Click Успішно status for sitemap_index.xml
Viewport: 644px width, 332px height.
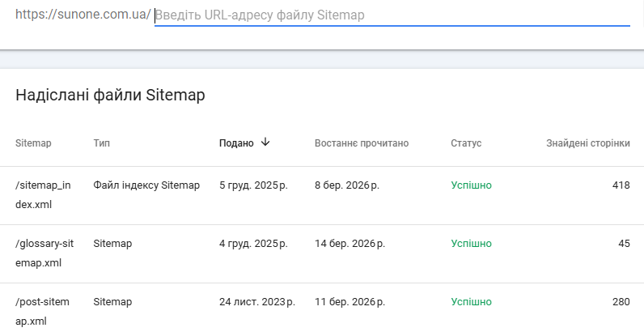tap(471, 185)
